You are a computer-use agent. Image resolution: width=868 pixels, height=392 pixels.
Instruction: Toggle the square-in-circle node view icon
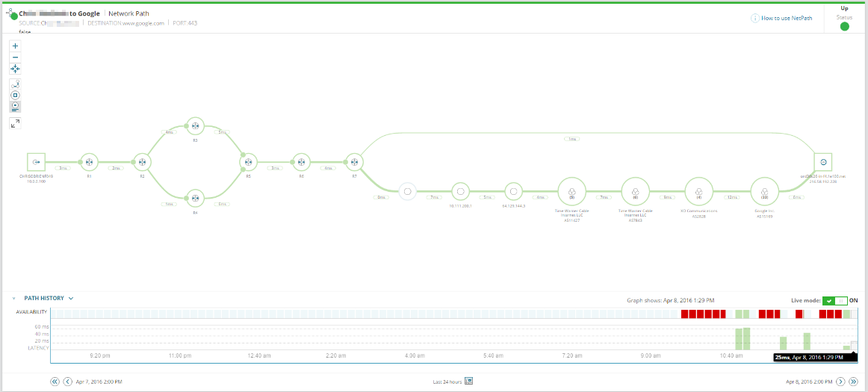point(15,96)
